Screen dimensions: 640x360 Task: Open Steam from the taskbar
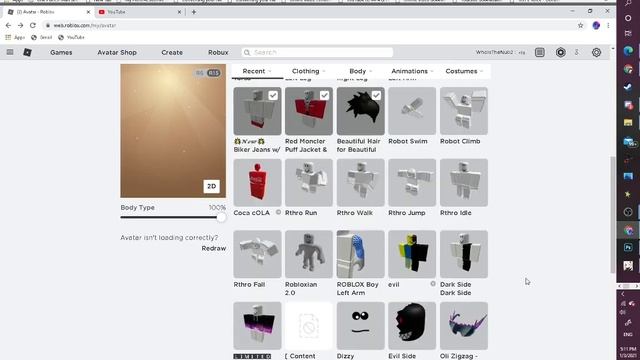(x=628, y=87)
